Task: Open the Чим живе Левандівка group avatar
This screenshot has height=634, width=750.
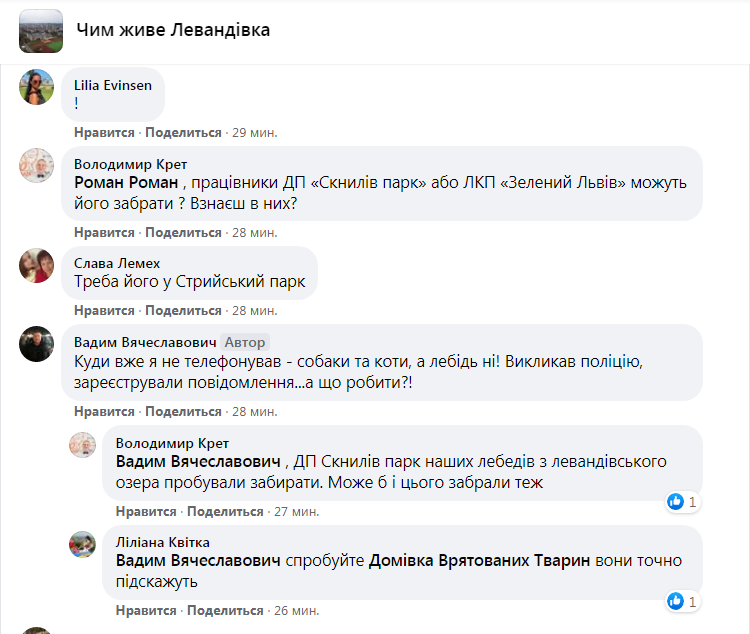Action: point(40,30)
